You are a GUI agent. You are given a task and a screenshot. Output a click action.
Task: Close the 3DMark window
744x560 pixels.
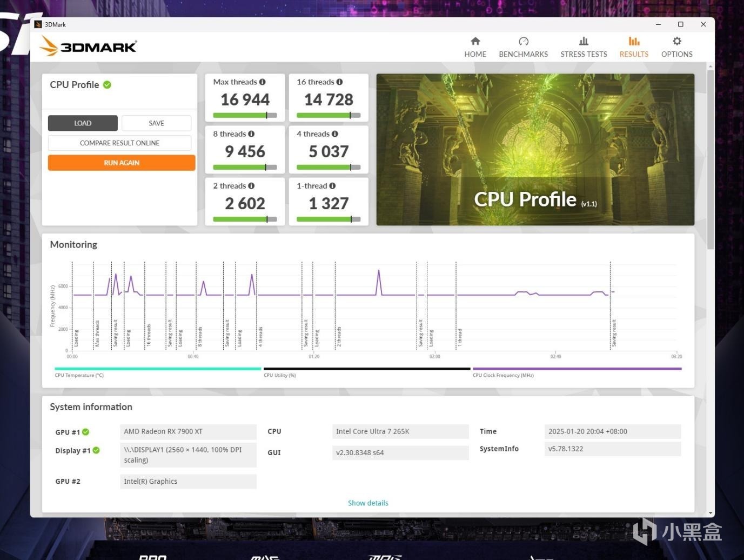(703, 24)
